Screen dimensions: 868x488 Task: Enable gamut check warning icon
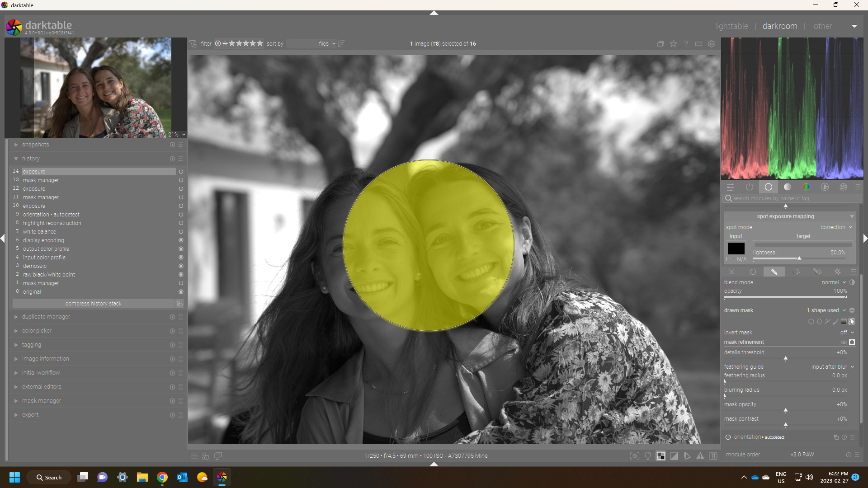[700, 456]
